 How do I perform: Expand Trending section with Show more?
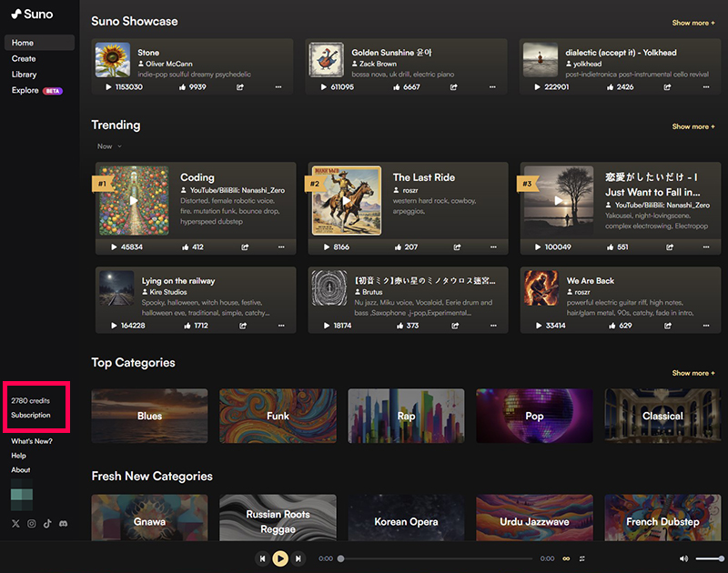coord(693,126)
